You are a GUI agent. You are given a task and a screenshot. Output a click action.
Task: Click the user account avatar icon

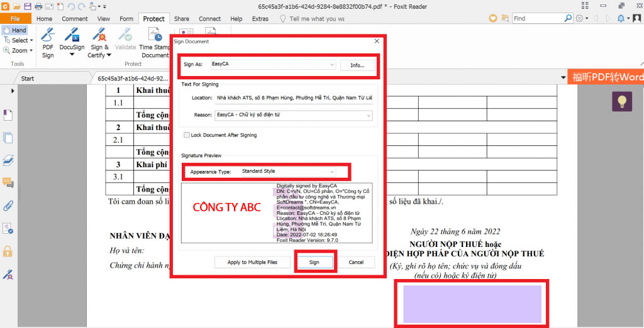coord(636,18)
